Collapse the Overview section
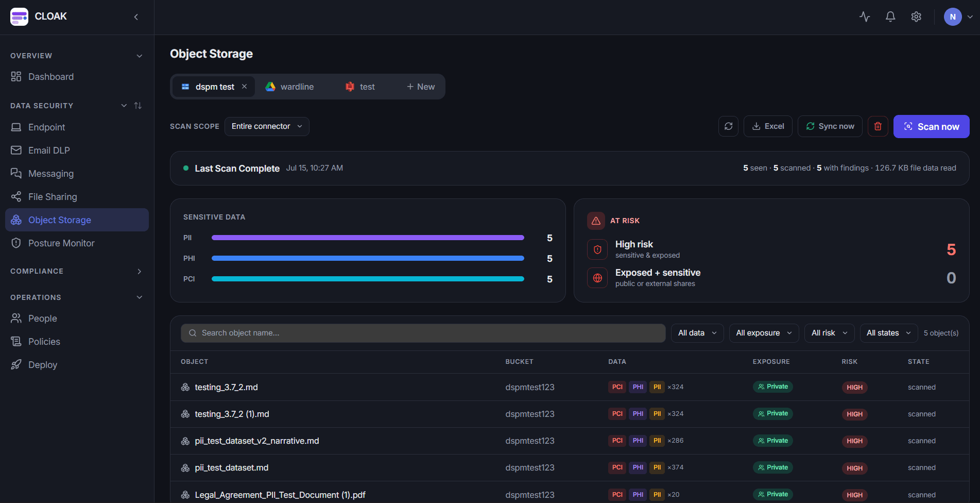 pyautogui.click(x=139, y=56)
